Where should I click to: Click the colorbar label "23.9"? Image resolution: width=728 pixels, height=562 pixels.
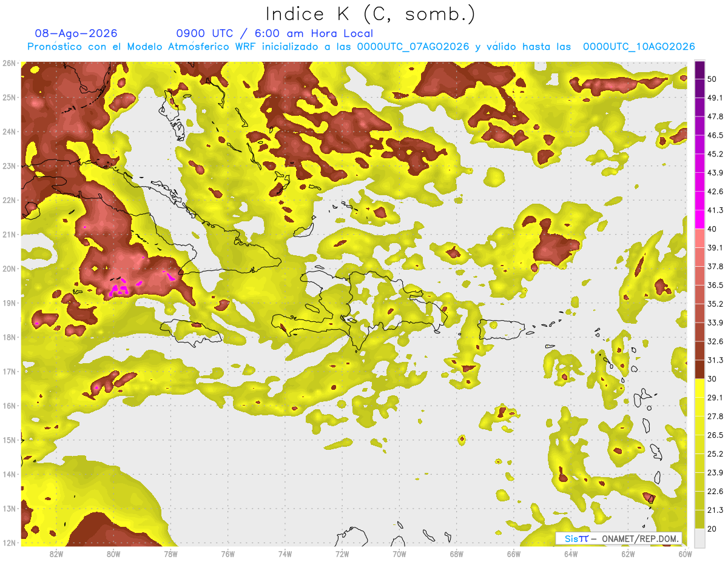[x=715, y=473]
